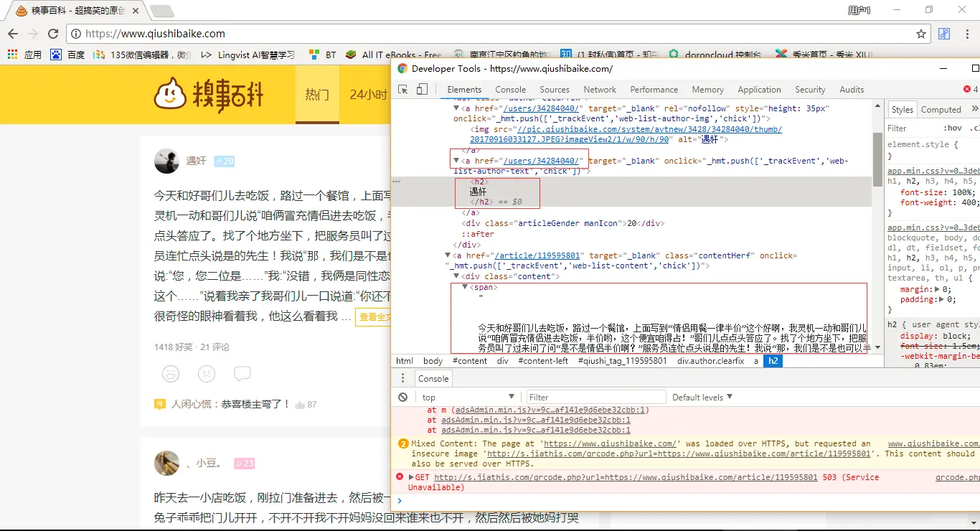Open the first app.min.css source link
This screenshot has height=531, width=980.
933,171
